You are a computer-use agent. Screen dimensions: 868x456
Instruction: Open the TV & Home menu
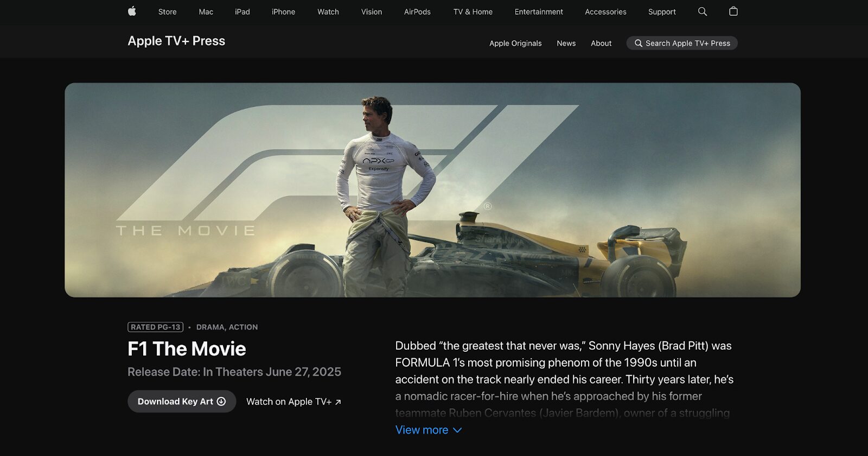(x=473, y=12)
